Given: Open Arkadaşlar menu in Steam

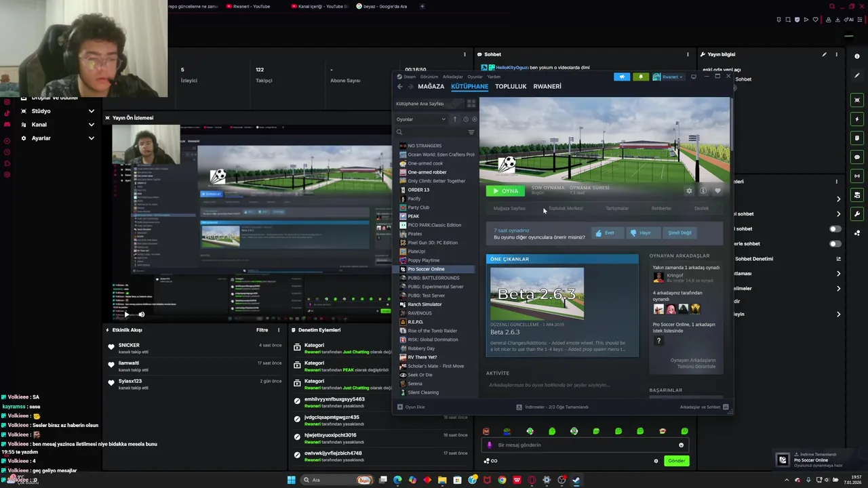Looking at the screenshot, I should 452,77.
